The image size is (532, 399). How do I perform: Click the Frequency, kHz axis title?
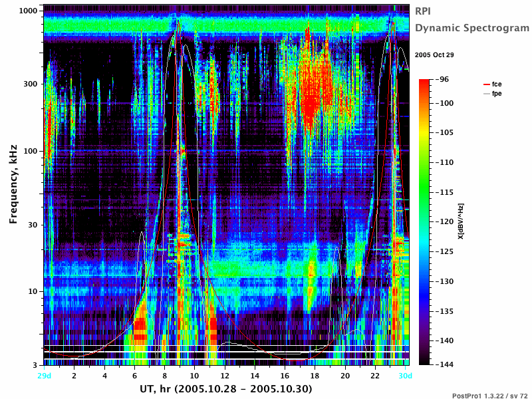pos(13,184)
